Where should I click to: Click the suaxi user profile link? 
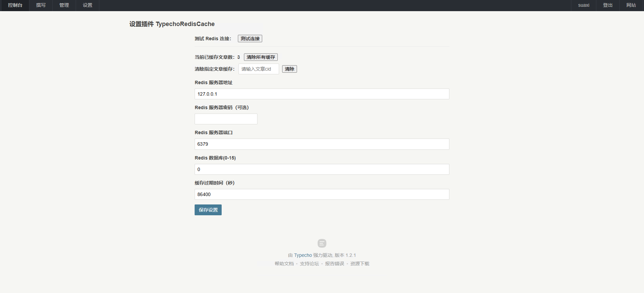[584, 5]
